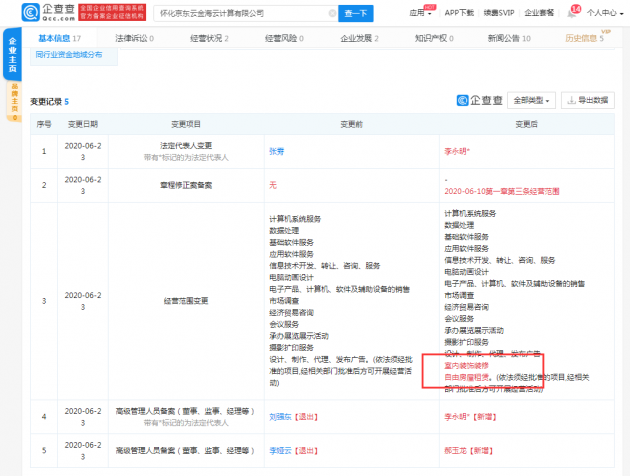Open the 应用 dropdown menu
This screenshot has height=476, width=630.
[420, 13]
